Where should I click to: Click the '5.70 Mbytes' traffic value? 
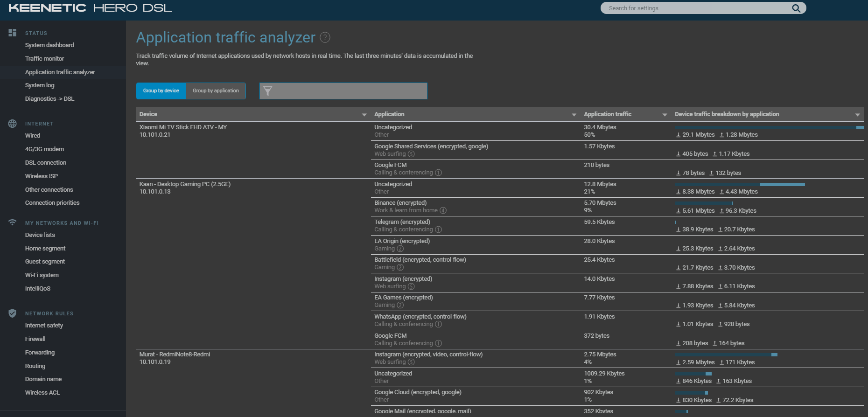click(600, 203)
